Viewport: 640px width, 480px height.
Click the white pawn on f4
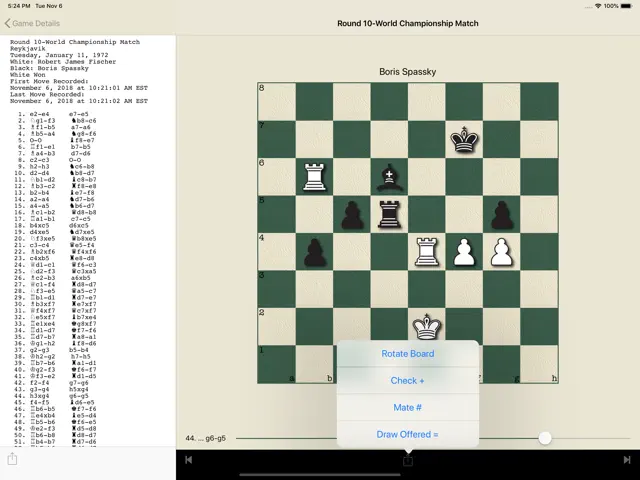(x=464, y=252)
